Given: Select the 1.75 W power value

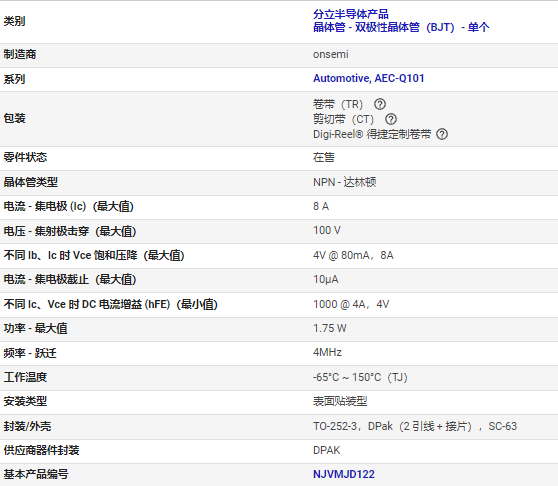Looking at the screenshot, I should [330, 328].
